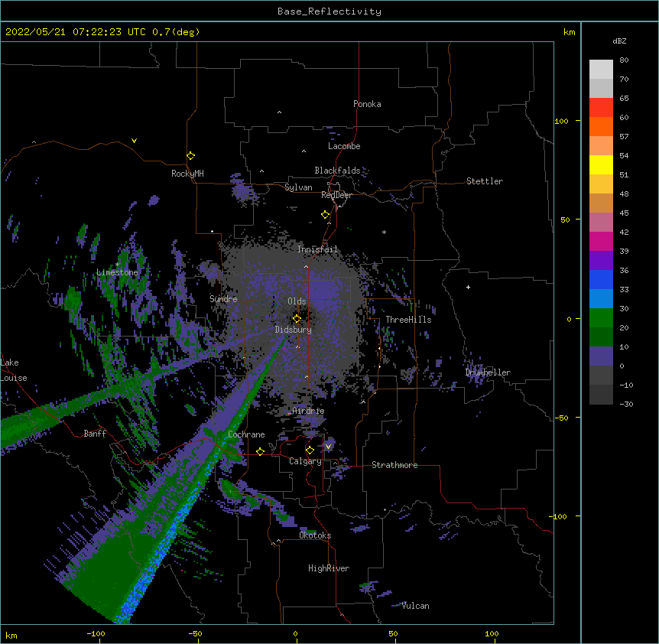Click the RockyMH label
Viewport: 659px width, 644px height.
(x=187, y=174)
